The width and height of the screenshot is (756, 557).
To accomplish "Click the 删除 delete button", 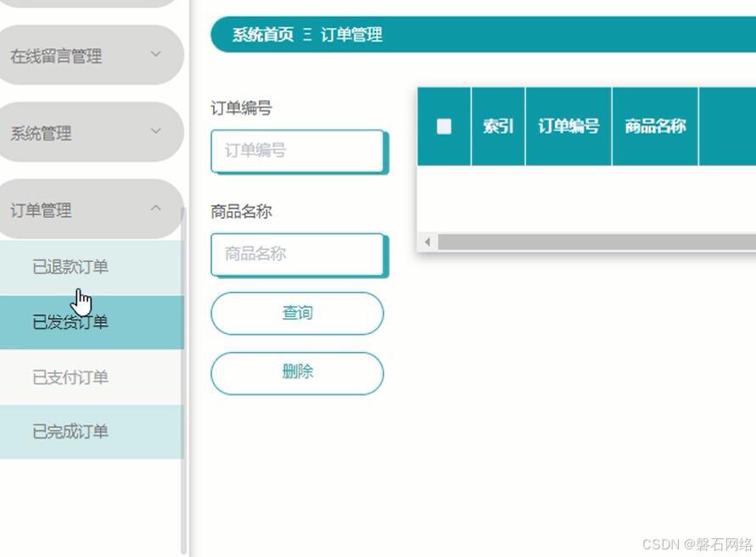I will point(297,371).
